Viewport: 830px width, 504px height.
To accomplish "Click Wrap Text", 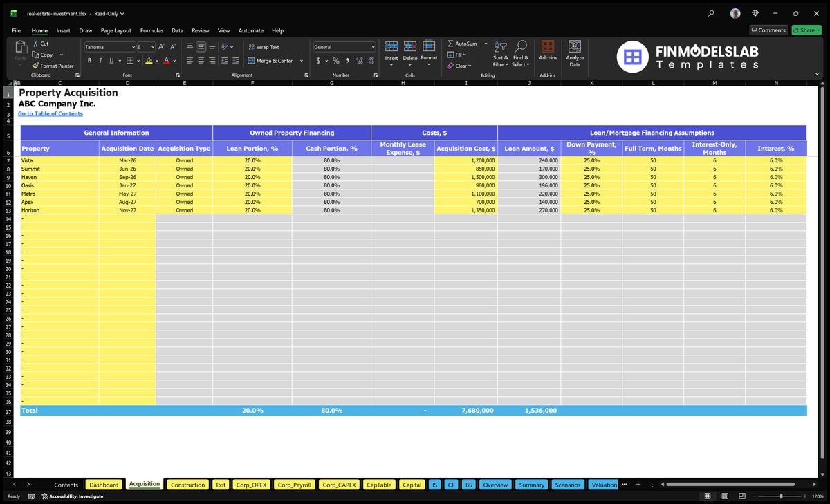I will tap(264, 47).
